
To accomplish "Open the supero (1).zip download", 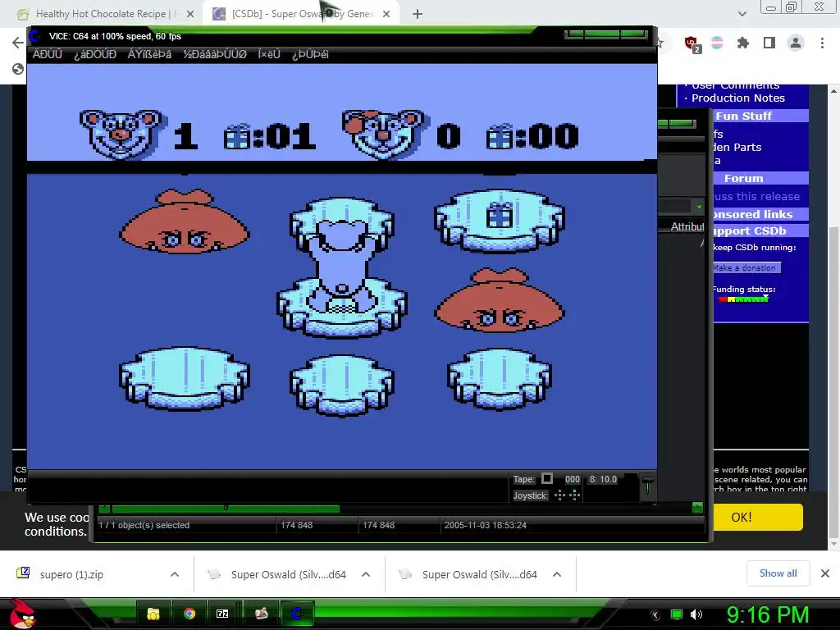I will coord(71,574).
